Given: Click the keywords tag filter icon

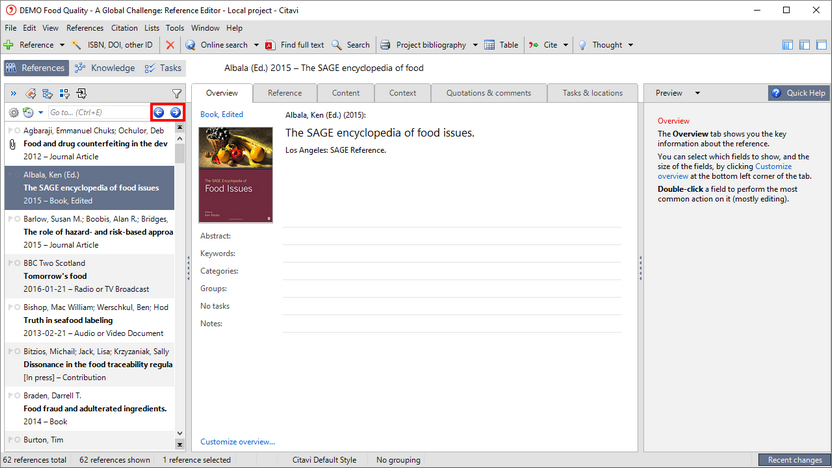Looking at the screenshot, I should pos(31,94).
